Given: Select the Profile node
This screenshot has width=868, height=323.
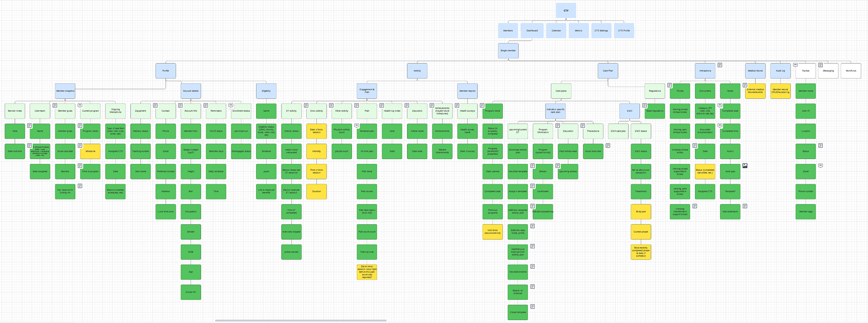Looking at the screenshot, I should tap(166, 71).
